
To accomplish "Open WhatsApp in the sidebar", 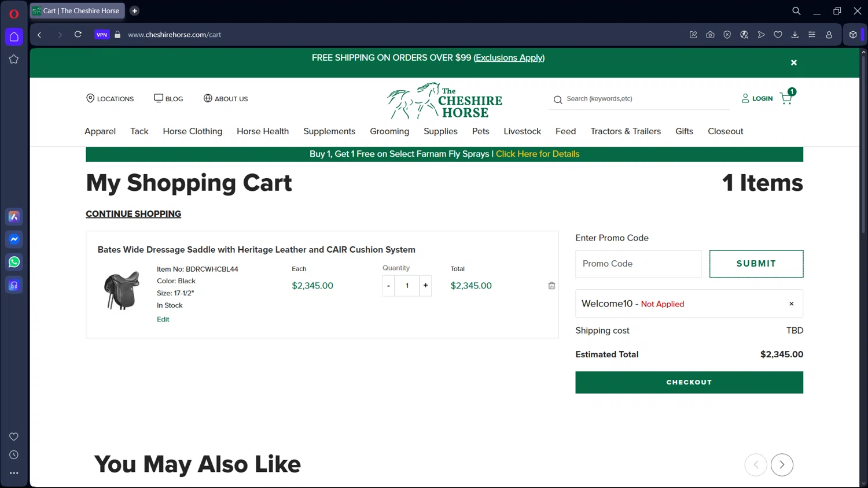I will tap(14, 262).
